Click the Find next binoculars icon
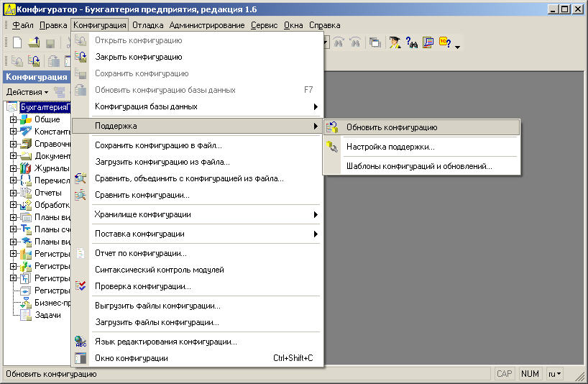Viewport: 588px width, 384px height. [x=339, y=42]
